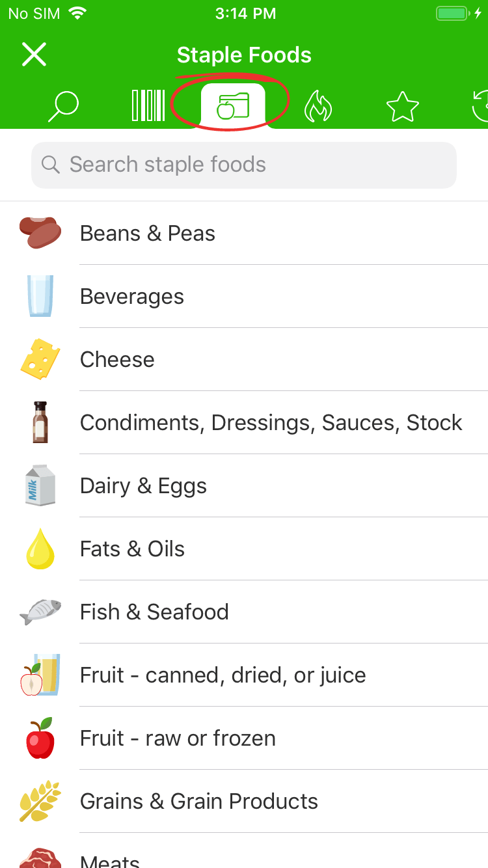
Task: Tap the red apple Fruit icon
Action: (40, 738)
